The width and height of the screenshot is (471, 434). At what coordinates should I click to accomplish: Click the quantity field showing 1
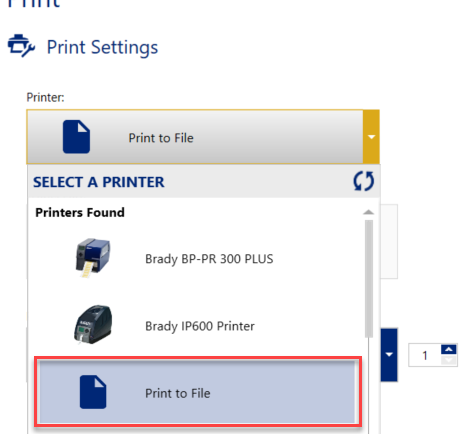click(x=425, y=355)
